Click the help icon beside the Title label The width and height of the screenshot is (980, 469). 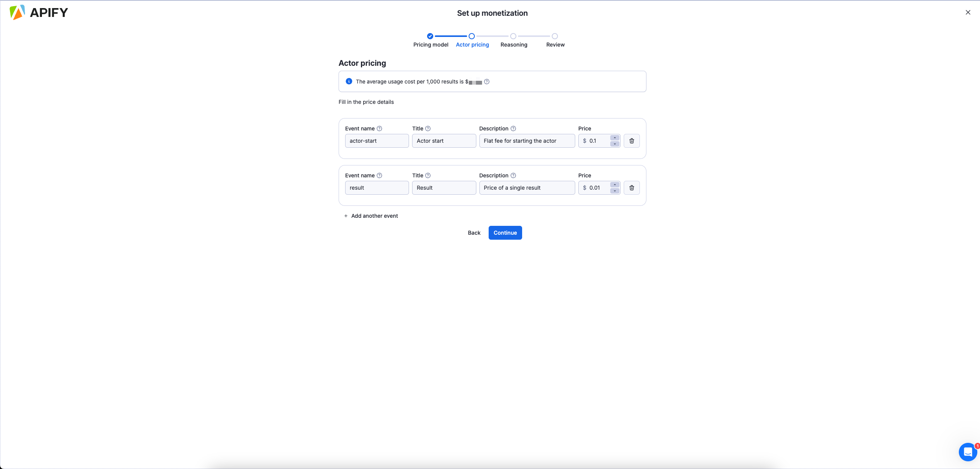pos(428,128)
